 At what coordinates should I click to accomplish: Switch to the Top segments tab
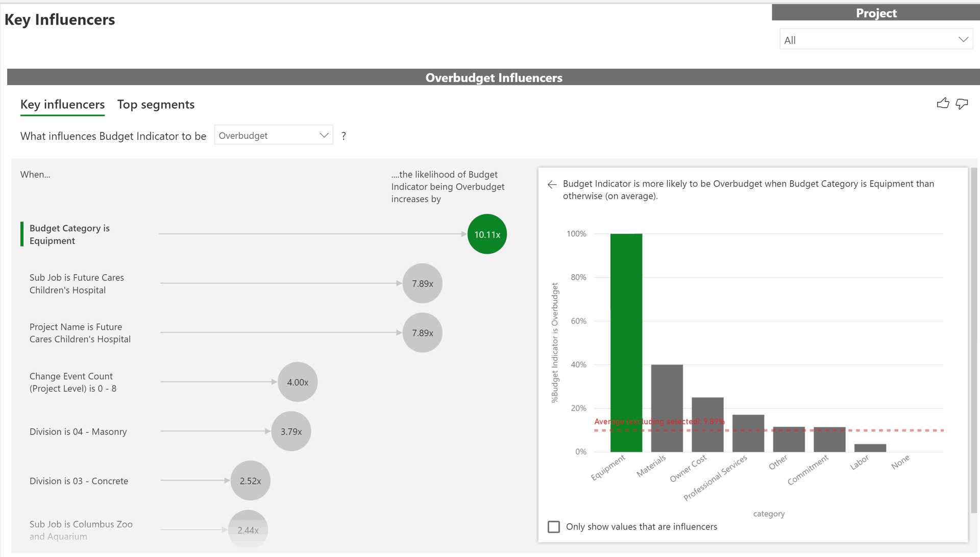pyautogui.click(x=156, y=105)
